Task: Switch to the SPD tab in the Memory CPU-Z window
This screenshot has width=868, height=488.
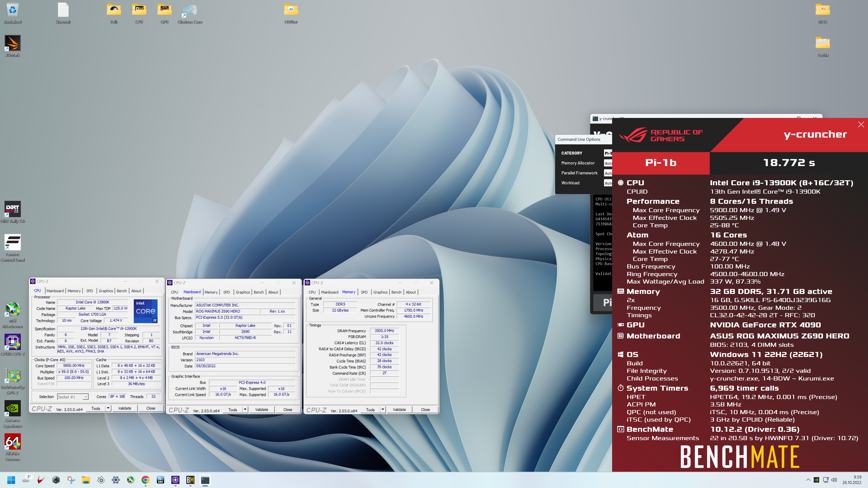Action: [x=364, y=292]
